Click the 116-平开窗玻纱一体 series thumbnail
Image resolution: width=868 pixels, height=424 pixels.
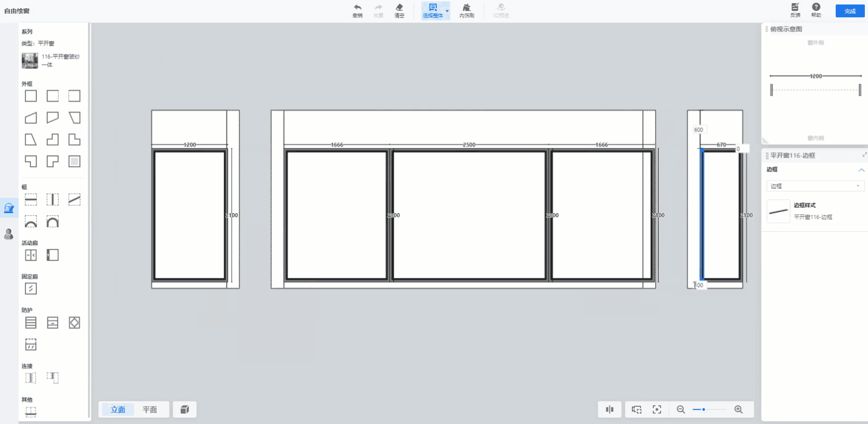pos(30,60)
